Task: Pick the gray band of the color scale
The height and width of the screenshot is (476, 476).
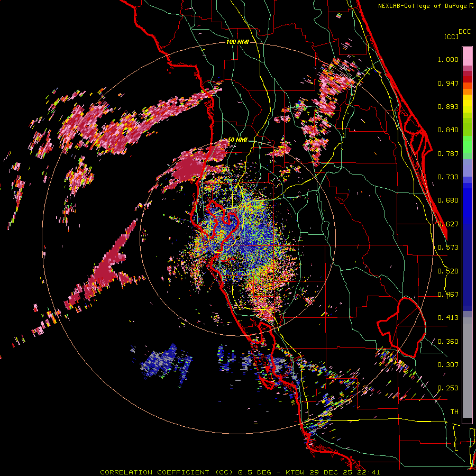Action: [x=467, y=368]
